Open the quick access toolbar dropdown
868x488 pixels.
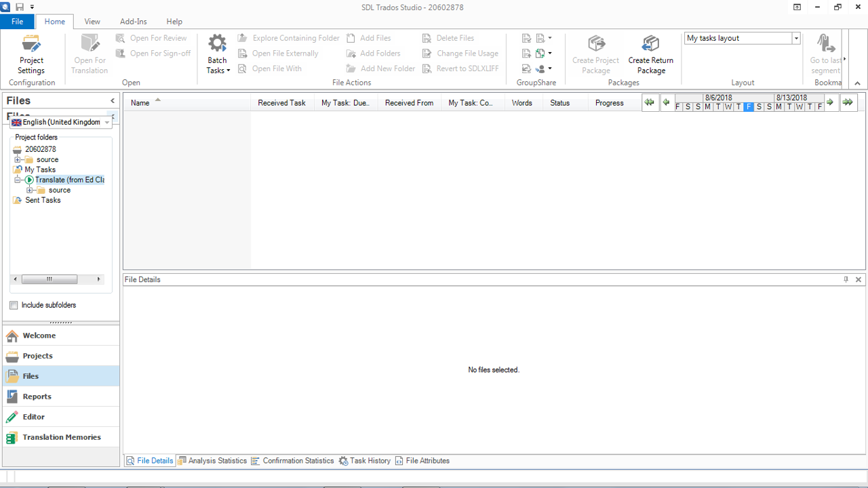[x=32, y=7]
